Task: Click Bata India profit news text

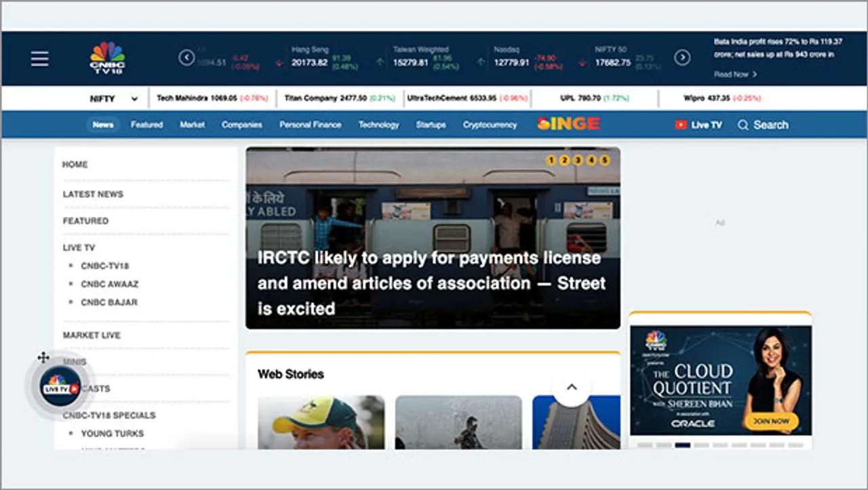Action: (x=778, y=47)
